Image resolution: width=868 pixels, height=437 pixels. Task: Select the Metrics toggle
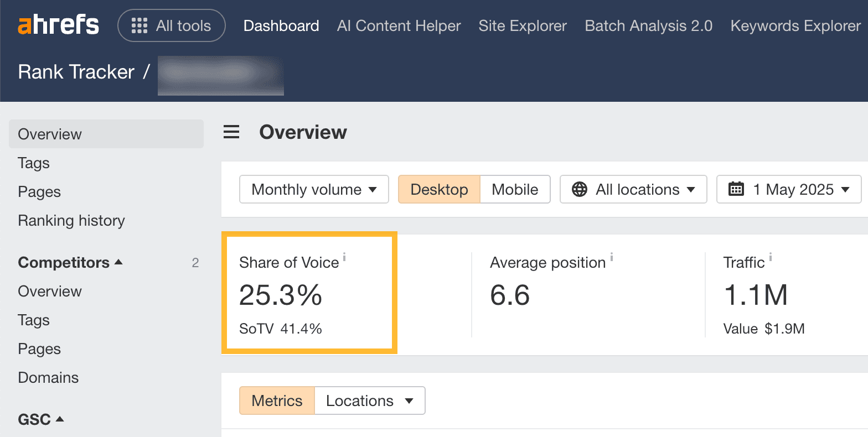point(277,400)
